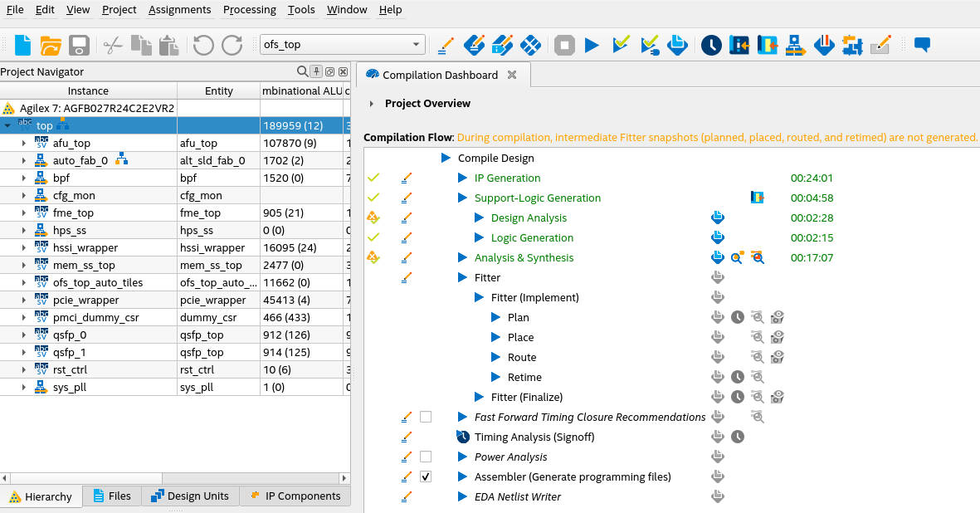Stop processing with the toolbar stop button
Image resolution: width=980 pixels, height=513 pixels.
click(565, 45)
